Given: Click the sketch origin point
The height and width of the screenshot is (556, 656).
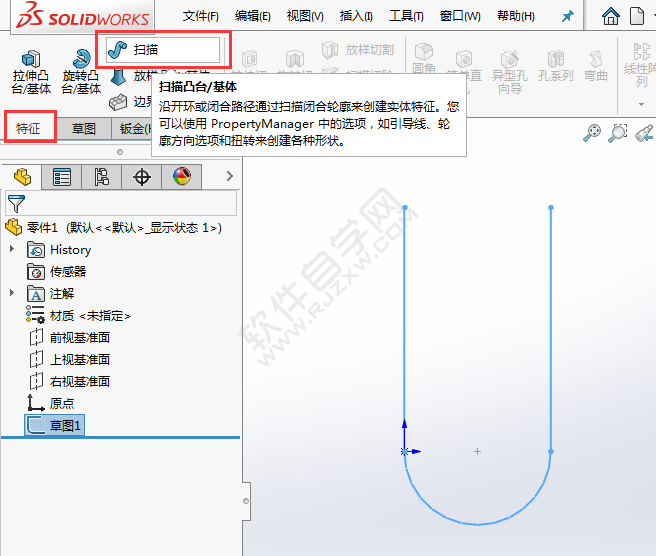Looking at the screenshot, I should tap(405, 451).
